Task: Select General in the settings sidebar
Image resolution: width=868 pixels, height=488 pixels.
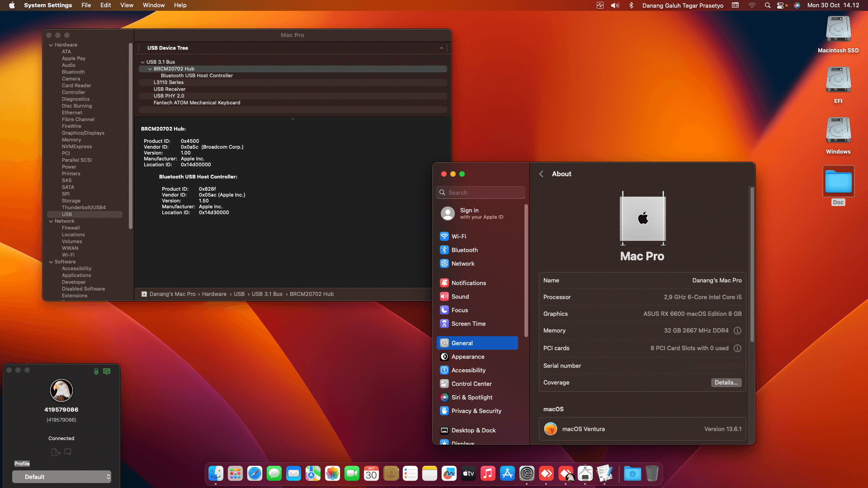Action: pos(477,343)
